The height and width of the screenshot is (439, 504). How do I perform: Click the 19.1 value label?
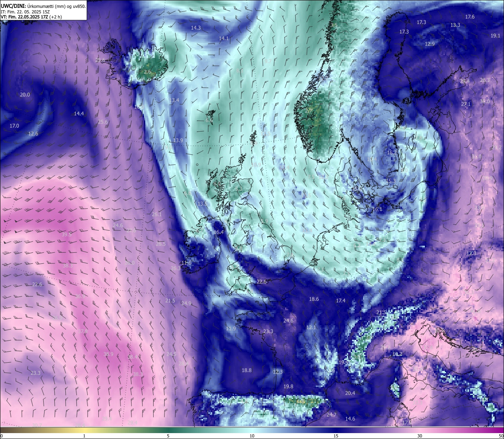[x=495, y=36]
